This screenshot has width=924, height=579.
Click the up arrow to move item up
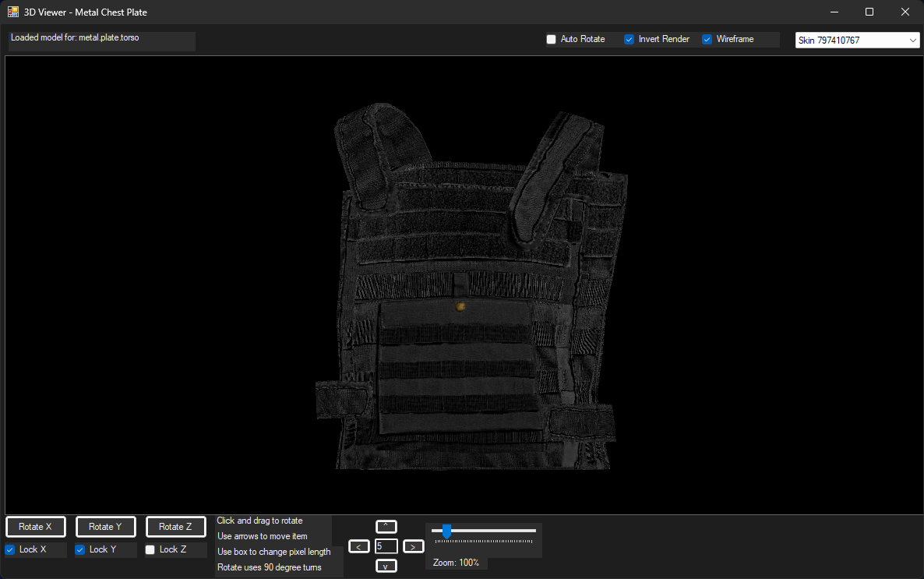tap(386, 527)
